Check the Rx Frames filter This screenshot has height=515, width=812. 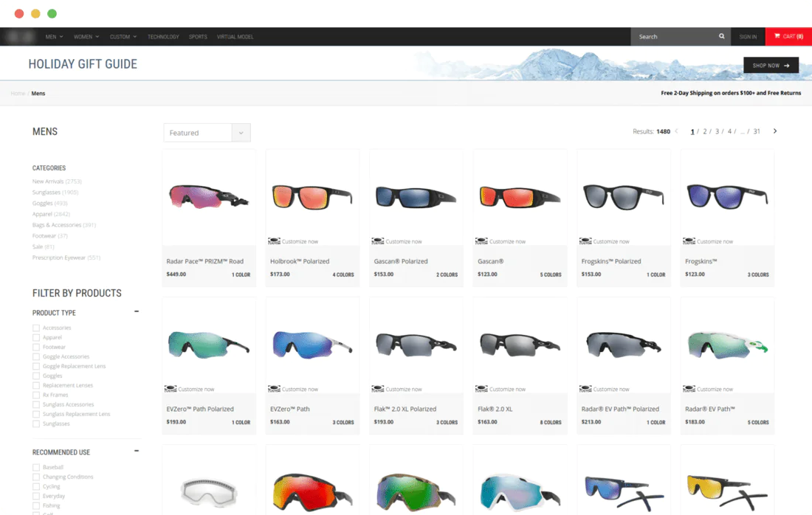pyautogui.click(x=35, y=395)
